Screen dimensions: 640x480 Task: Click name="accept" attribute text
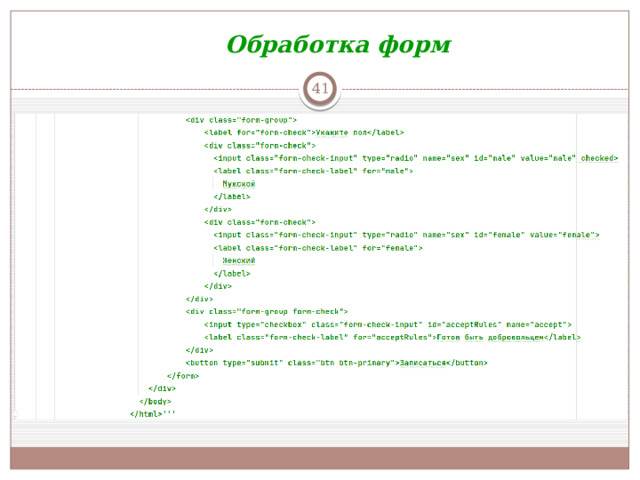point(537,325)
